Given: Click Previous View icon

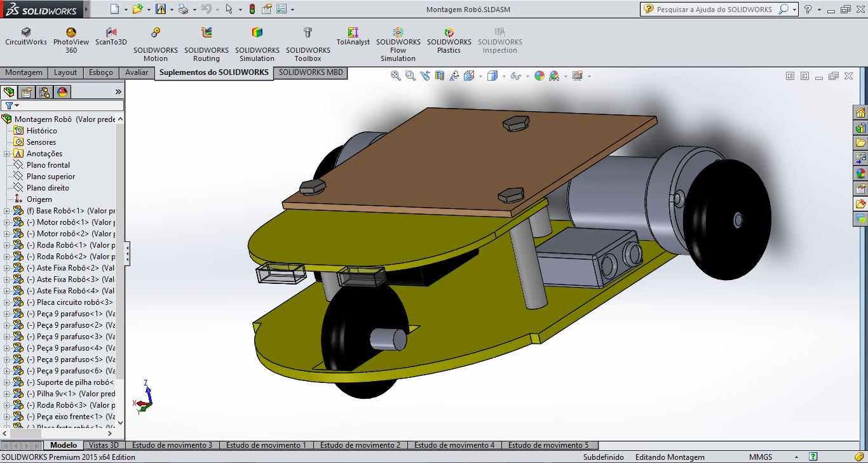Looking at the screenshot, I should (424, 76).
